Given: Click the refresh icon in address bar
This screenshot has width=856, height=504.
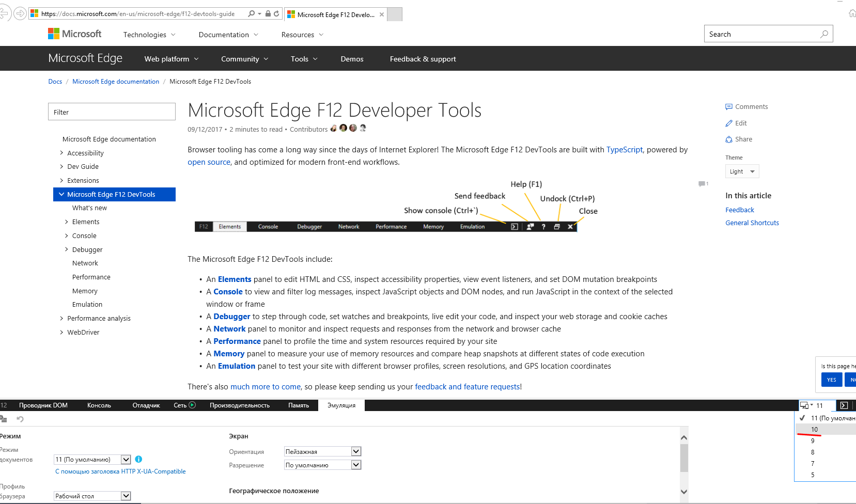Looking at the screenshot, I should pos(276,14).
